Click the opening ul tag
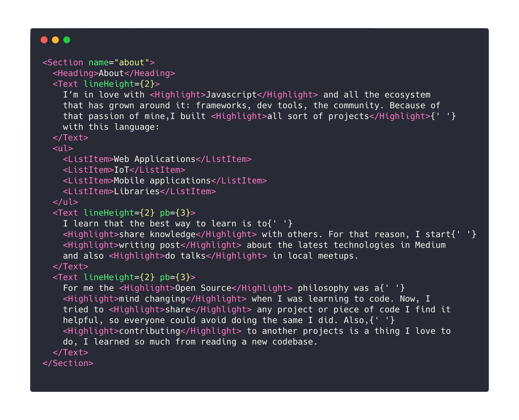The image size is (519, 420). [63, 148]
